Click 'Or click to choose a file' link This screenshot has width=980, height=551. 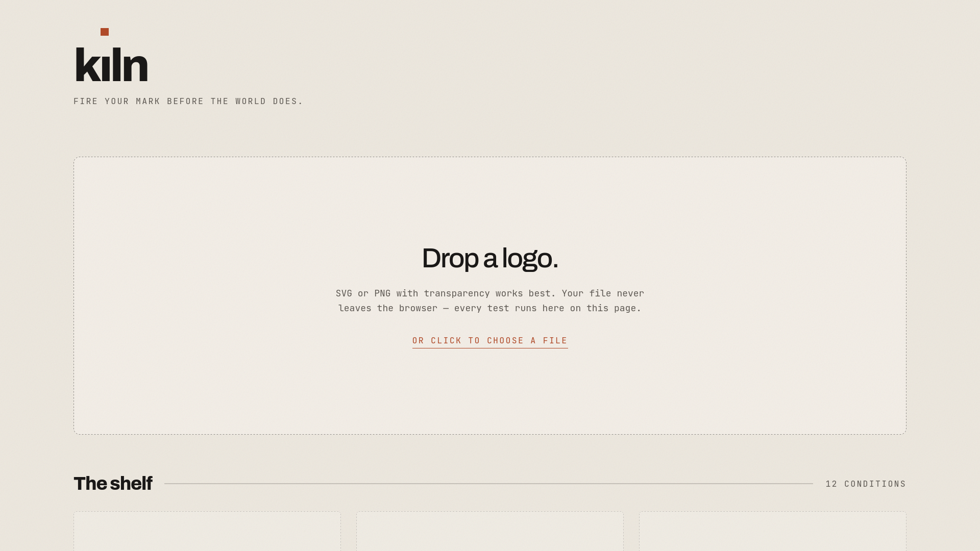point(490,340)
